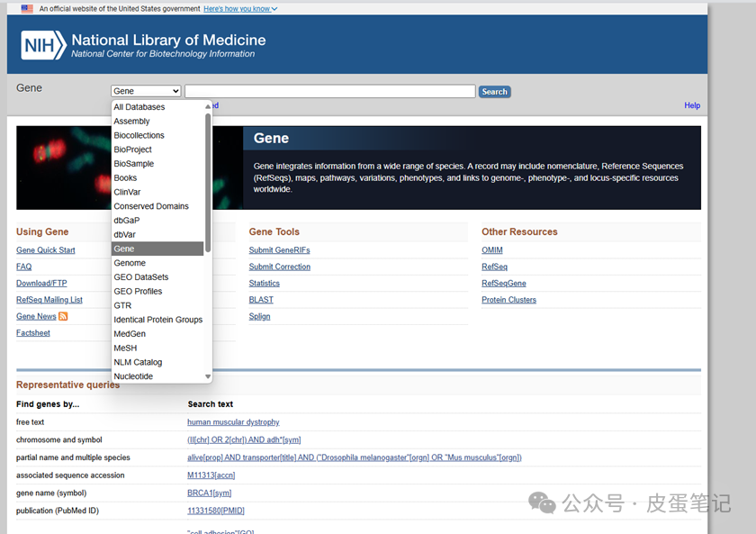Click the Gene banner chromosome image

click(x=130, y=167)
